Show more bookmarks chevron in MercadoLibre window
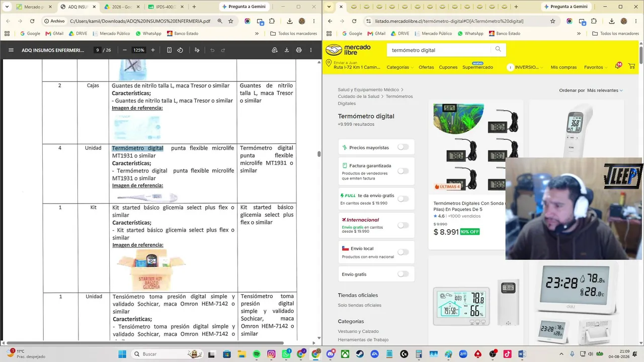Viewport: 644px width, 362px height. [579, 34]
